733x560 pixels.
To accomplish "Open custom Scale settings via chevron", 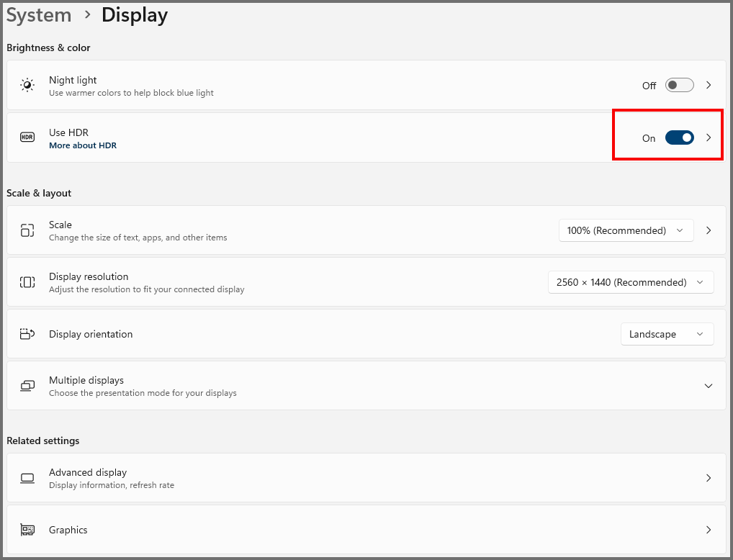I will 709,230.
